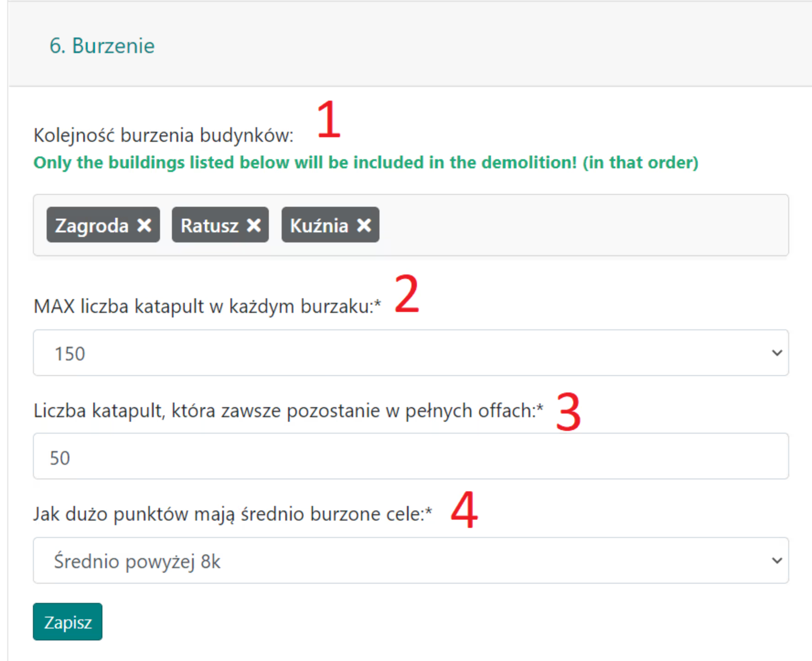
Task: Click the chevron on the 150 dropdown
Action: click(777, 353)
